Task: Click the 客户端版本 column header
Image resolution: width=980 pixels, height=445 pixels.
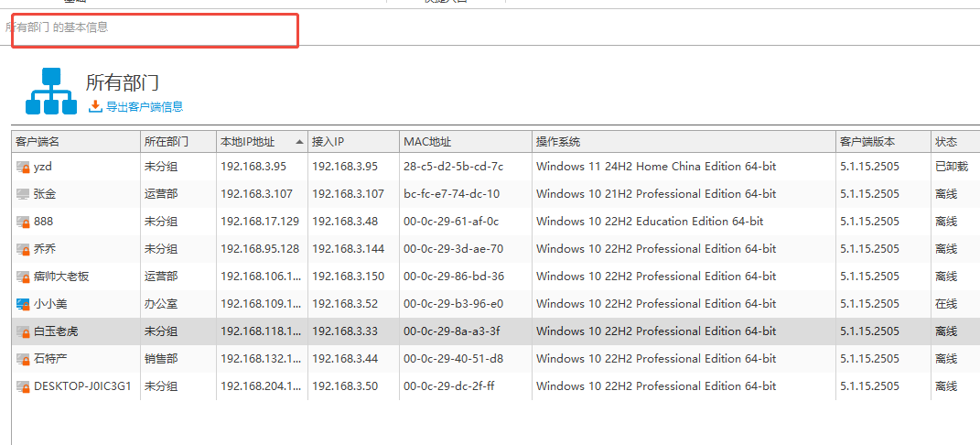Action: [867, 142]
